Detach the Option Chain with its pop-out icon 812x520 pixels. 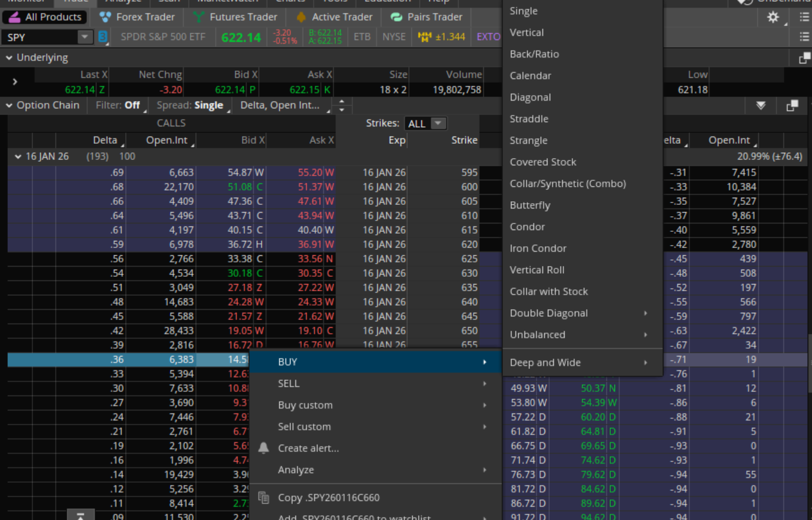792,106
